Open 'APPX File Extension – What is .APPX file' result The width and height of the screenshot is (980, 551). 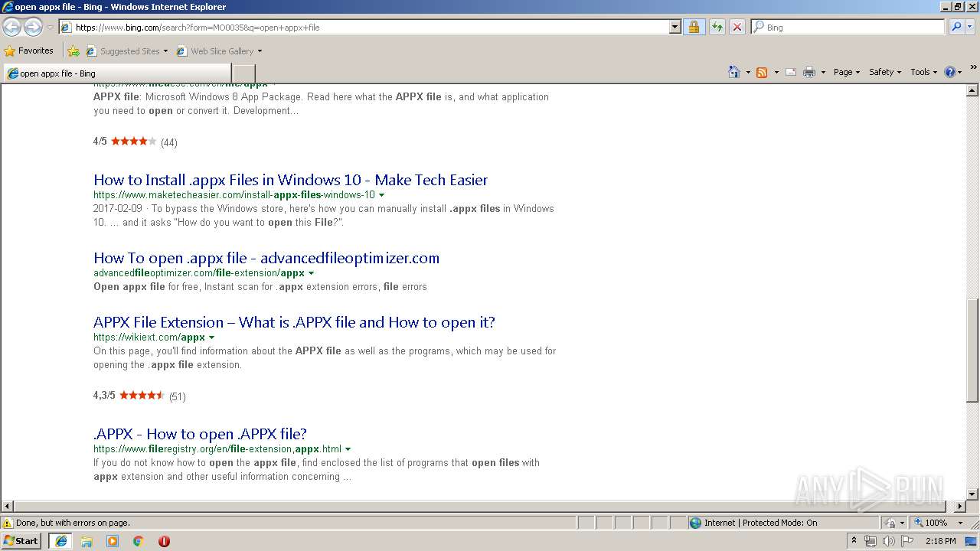(294, 322)
